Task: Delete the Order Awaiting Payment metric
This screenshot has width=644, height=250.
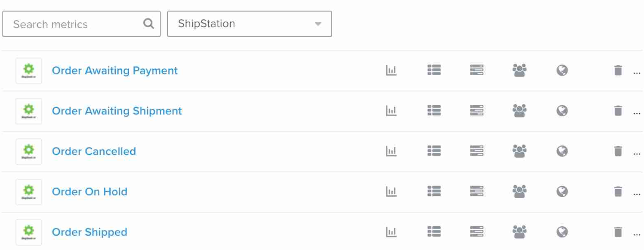Action: click(x=618, y=70)
